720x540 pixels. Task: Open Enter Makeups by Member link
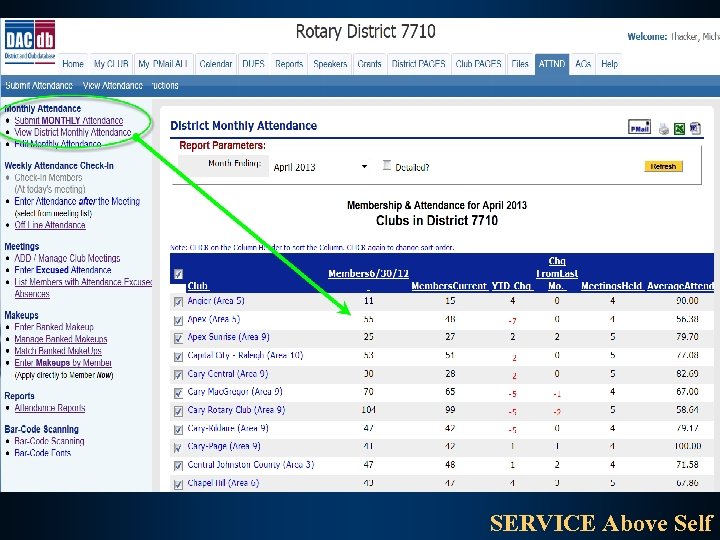(x=63, y=363)
